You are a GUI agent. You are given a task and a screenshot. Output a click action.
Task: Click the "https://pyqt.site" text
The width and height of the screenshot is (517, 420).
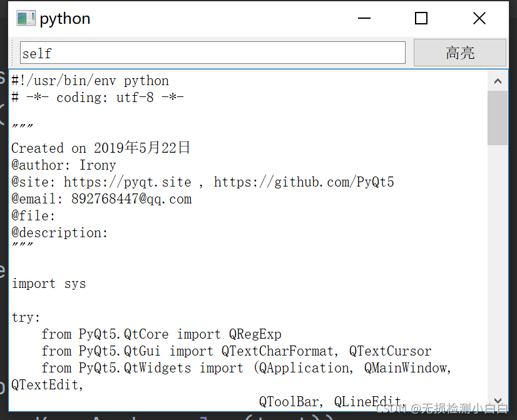[x=128, y=182]
